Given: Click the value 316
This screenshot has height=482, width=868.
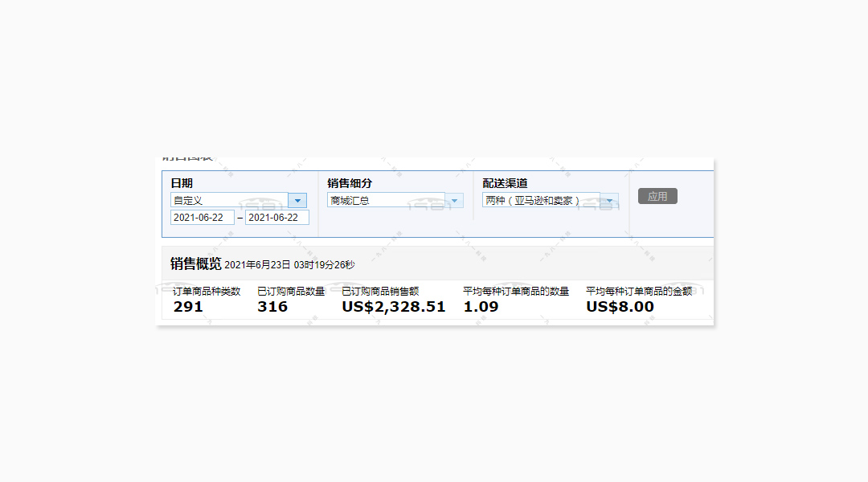Looking at the screenshot, I should (272, 307).
